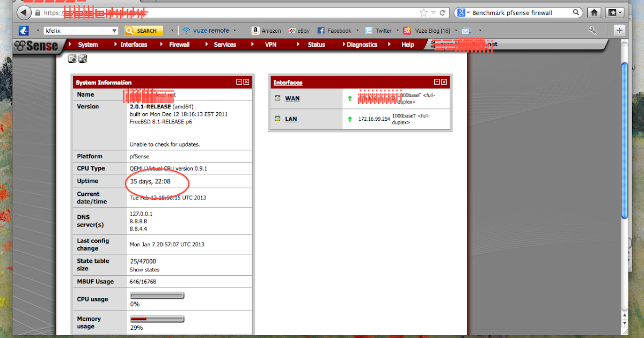Reload the page using the refresh icon
The width and height of the screenshot is (644, 338).
click(x=443, y=12)
